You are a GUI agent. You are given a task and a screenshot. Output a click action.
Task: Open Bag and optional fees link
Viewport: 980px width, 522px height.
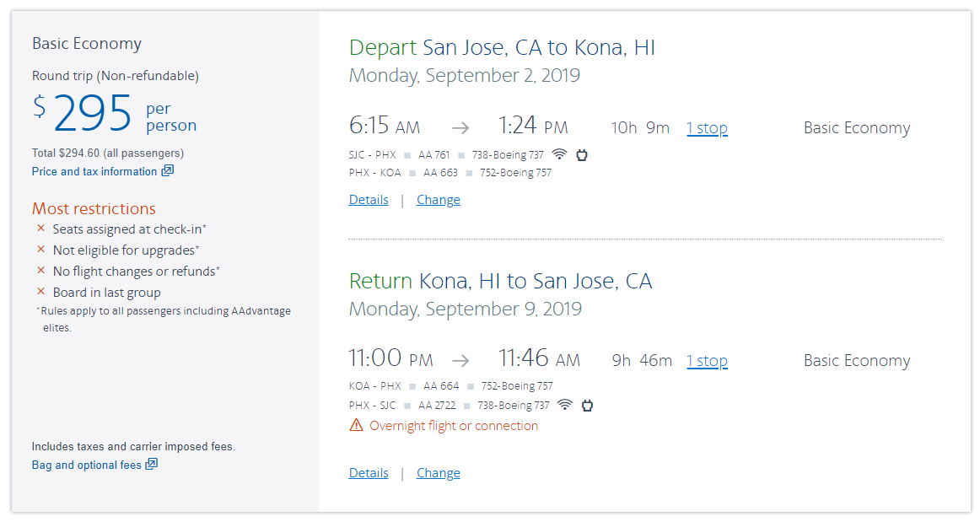(87, 465)
